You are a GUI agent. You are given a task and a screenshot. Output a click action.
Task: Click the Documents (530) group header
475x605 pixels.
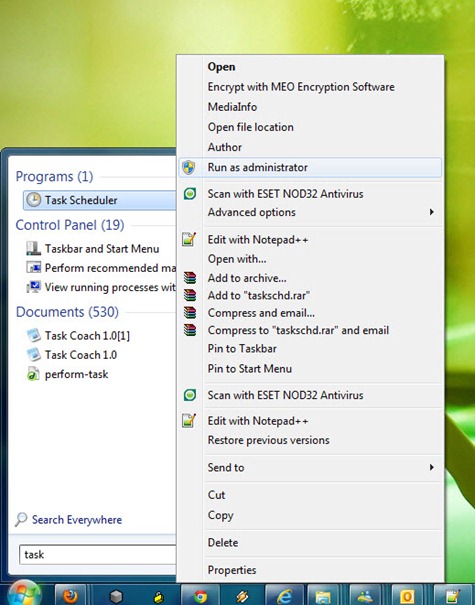point(67,312)
